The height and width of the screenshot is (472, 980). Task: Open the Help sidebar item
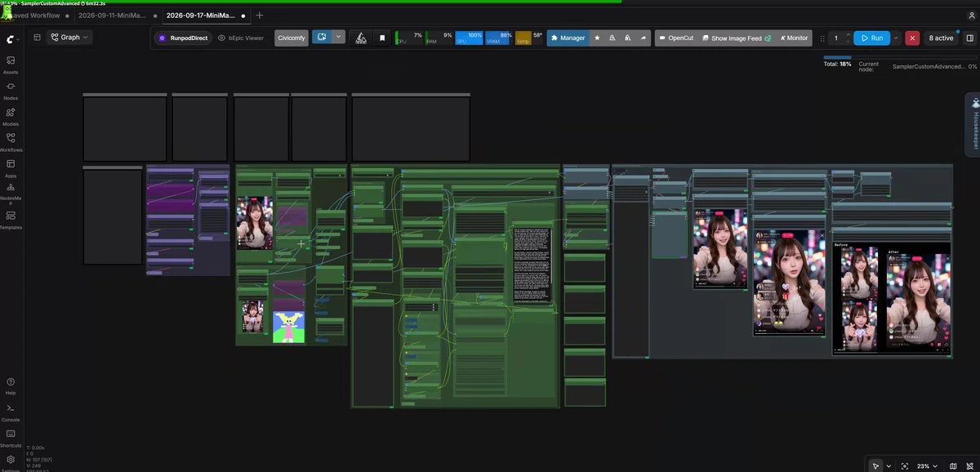tap(11, 385)
